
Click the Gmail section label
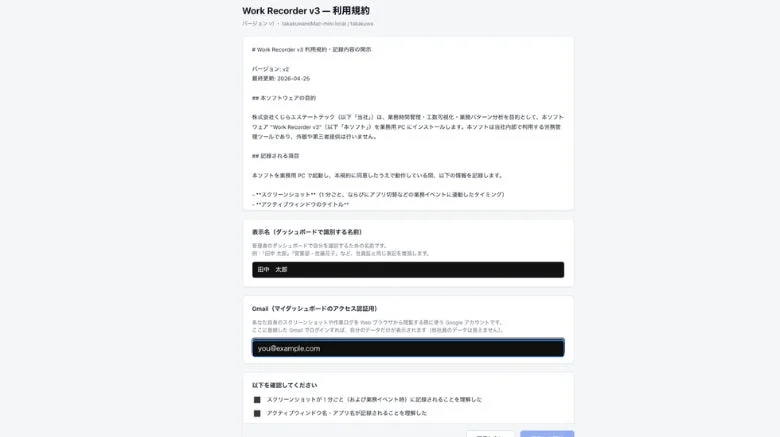[x=314, y=309]
